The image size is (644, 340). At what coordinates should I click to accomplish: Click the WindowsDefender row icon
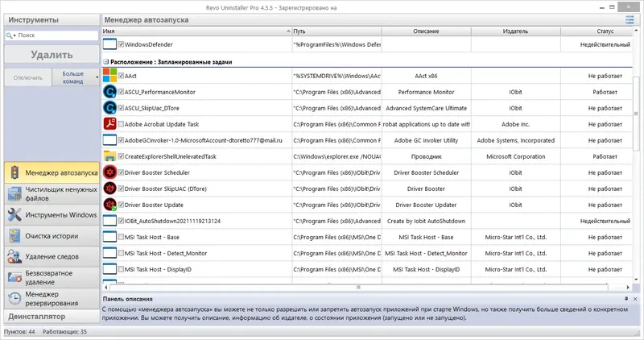point(109,44)
